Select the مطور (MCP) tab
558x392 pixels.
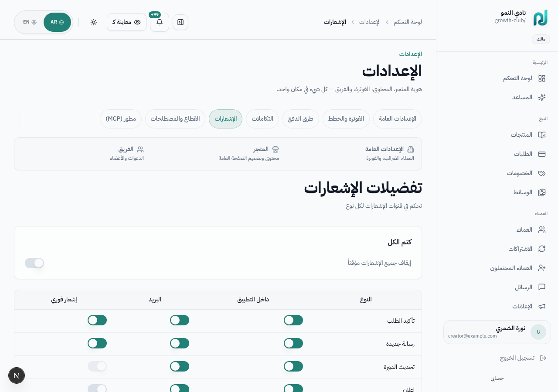[121, 119]
